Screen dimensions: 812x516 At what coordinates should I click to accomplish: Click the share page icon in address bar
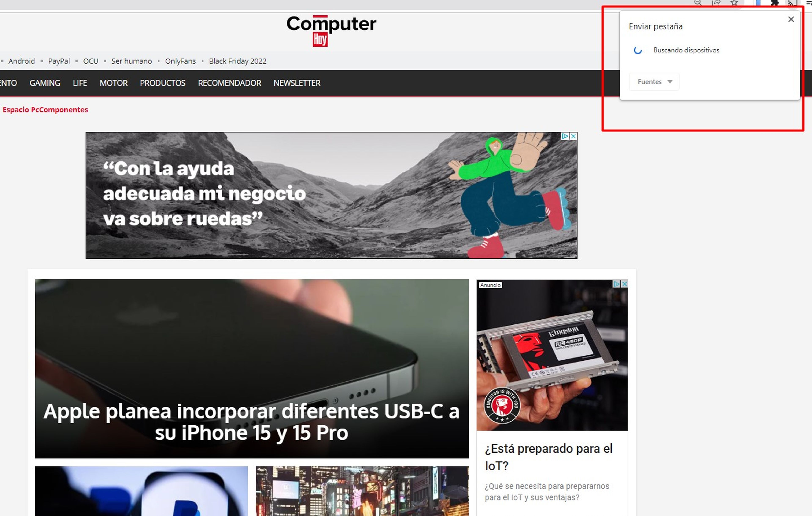coord(716,3)
